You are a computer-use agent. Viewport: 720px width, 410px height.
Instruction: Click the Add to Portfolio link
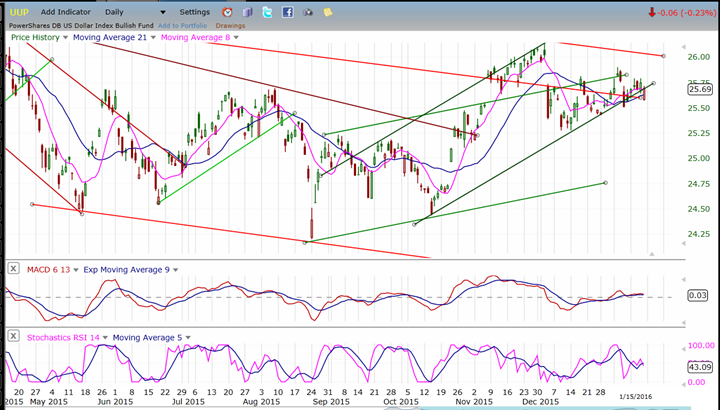[x=183, y=26]
